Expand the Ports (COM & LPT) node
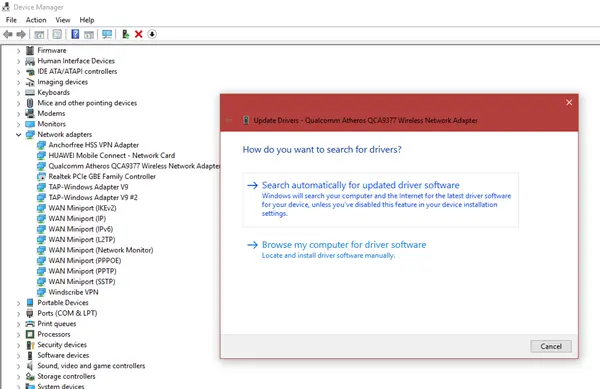Screen dimensions: 600x389 [x=18, y=313]
